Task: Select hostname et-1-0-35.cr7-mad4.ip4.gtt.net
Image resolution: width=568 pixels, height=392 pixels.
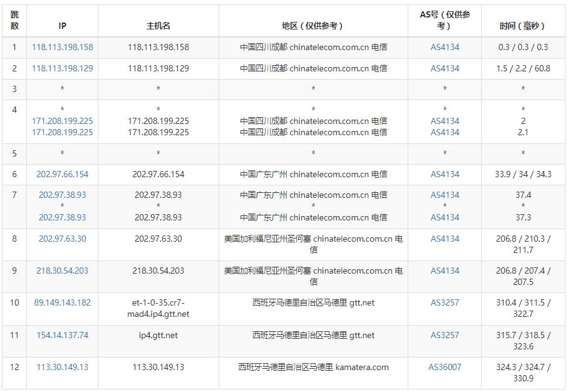Action: [158, 308]
